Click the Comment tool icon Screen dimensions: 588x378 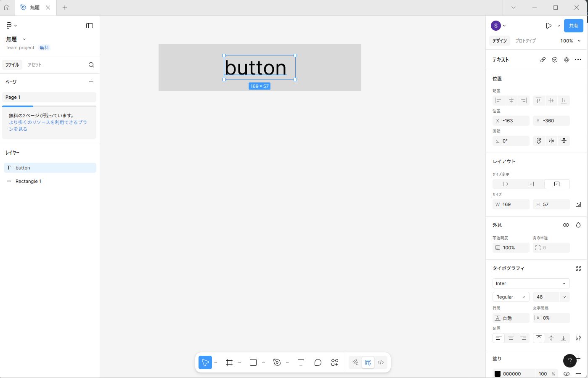coord(318,362)
